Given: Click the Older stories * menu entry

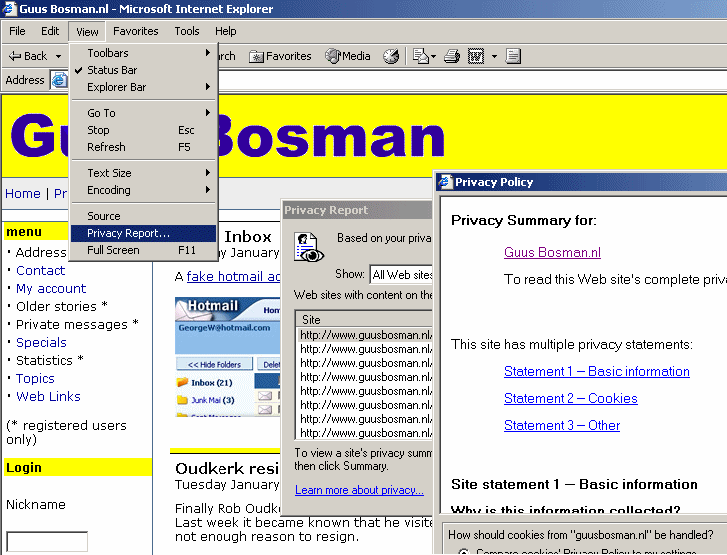Looking at the screenshot, I should coord(62,306).
